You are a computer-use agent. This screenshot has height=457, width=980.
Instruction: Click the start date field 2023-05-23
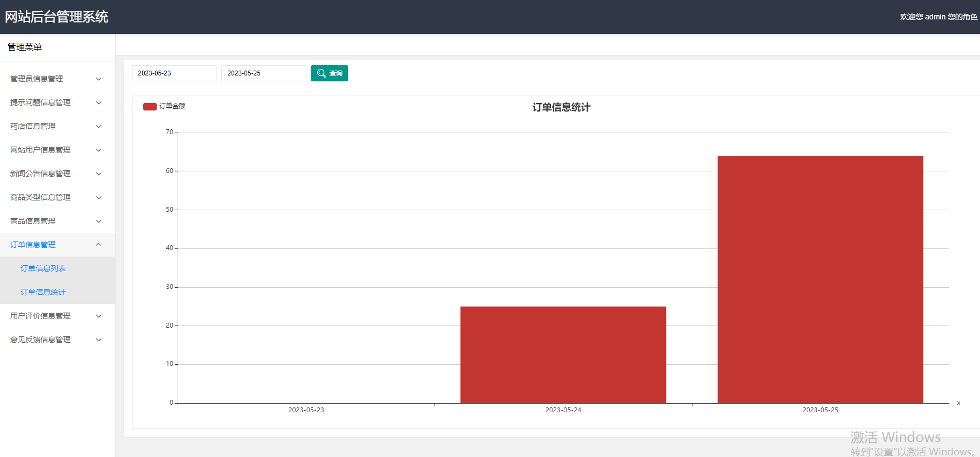[x=174, y=73]
